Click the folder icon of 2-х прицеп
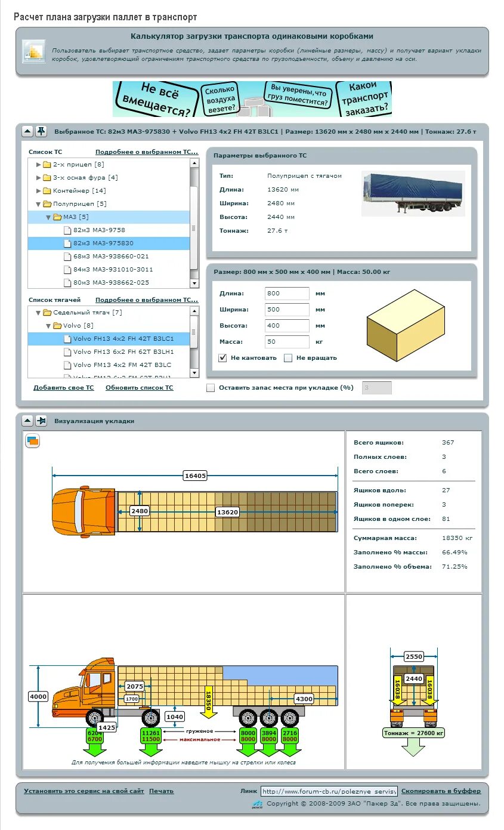 [47, 165]
